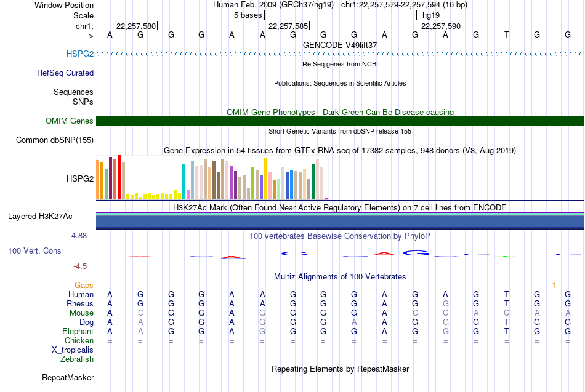Select the Common dbSNP(155) track label
Image resolution: width=585 pixels, height=392 pixels.
pyautogui.click(x=55, y=140)
